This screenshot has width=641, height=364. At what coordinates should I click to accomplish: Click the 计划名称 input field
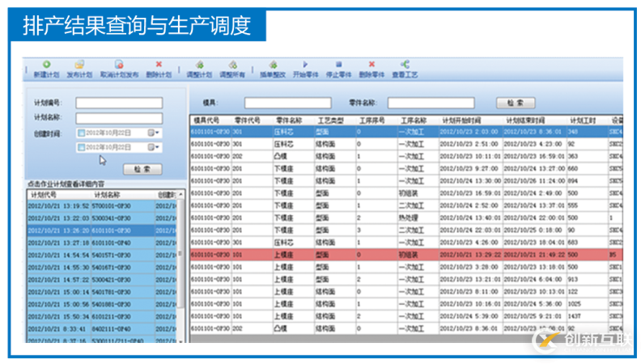pos(119,118)
